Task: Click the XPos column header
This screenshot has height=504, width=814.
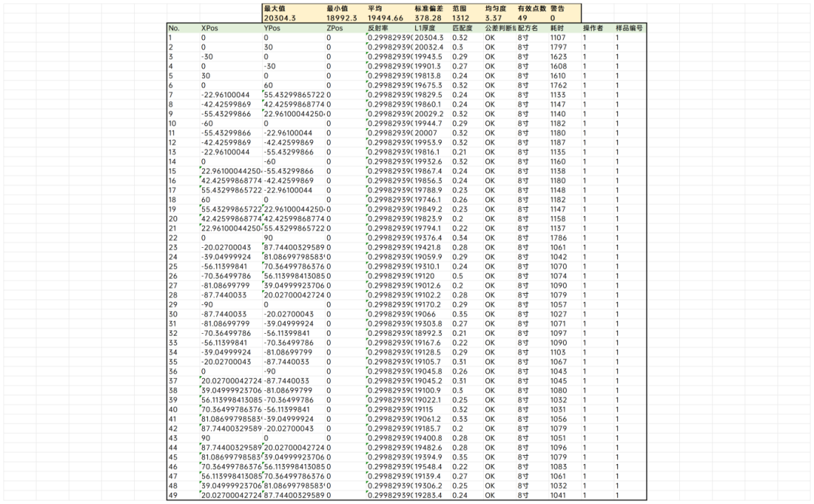Action: tap(231, 28)
